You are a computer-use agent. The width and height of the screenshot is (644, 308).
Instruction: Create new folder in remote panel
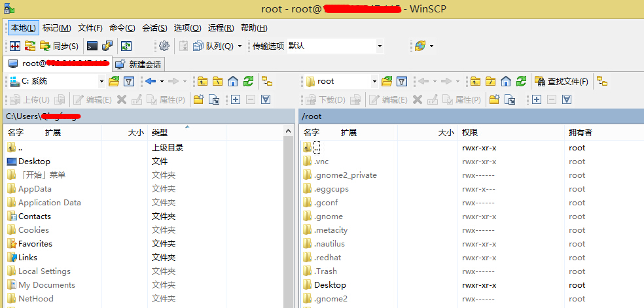point(495,99)
